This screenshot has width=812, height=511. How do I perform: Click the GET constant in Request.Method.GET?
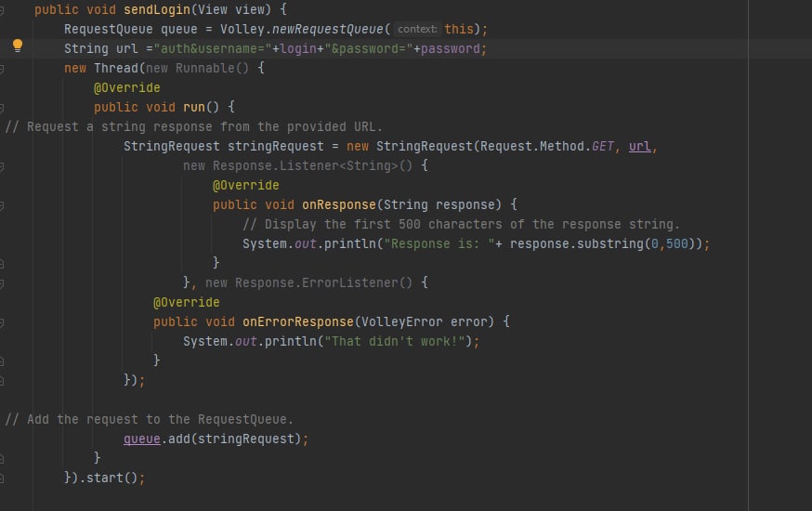[603, 147]
